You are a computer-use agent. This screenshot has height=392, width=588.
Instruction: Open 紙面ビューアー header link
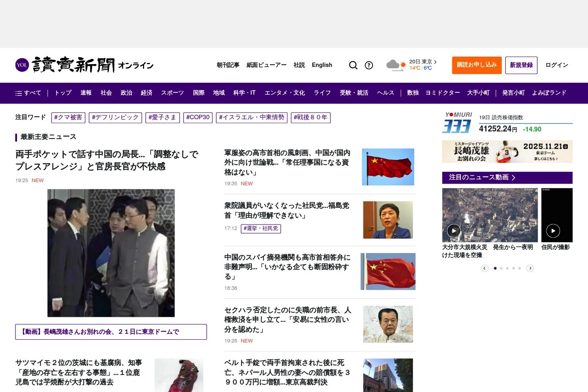266,65
